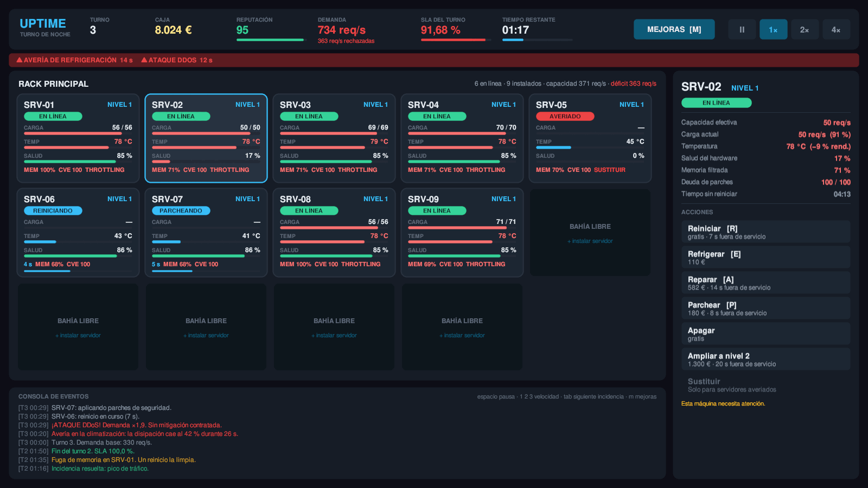868x488 pixels.
Task: Select the SRV-08 server card
Action: 334,233
